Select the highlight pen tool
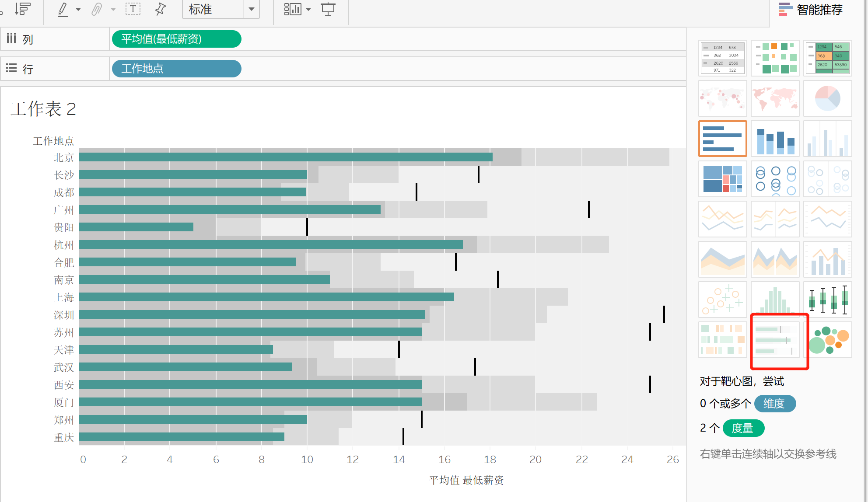This screenshot has width=868, height=502. point(63,9)
